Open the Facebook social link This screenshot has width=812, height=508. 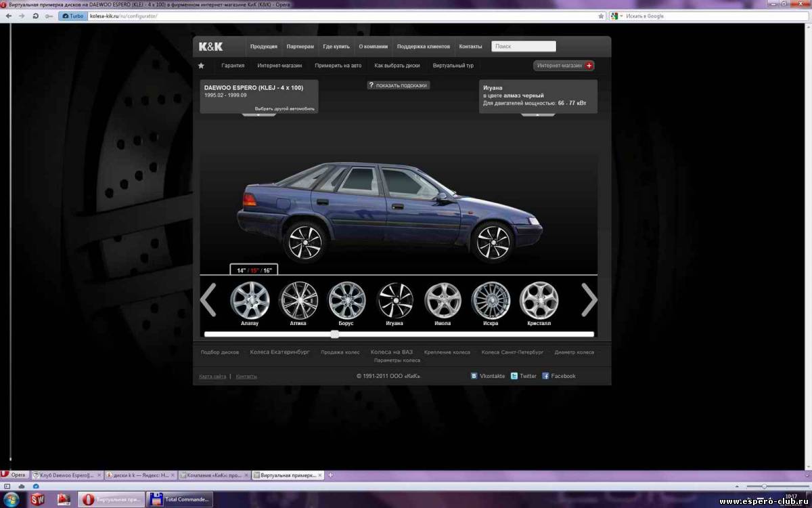pyautogui.click(x=559, y=376)
